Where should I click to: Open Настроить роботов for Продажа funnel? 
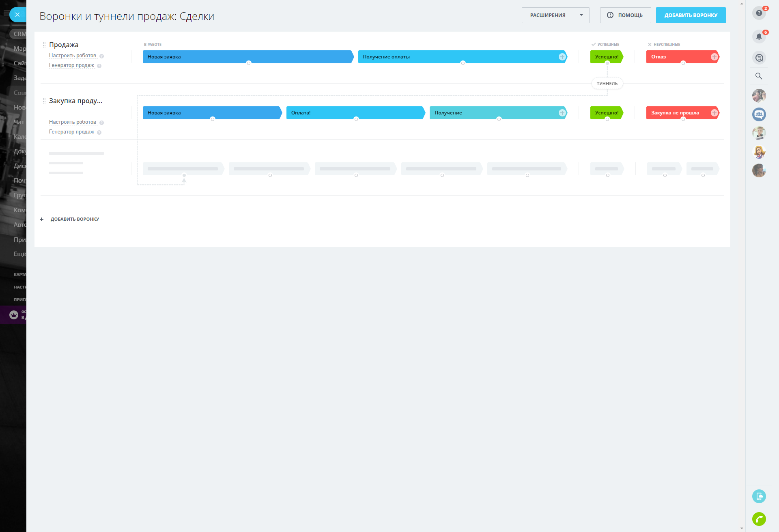point(73,56)
